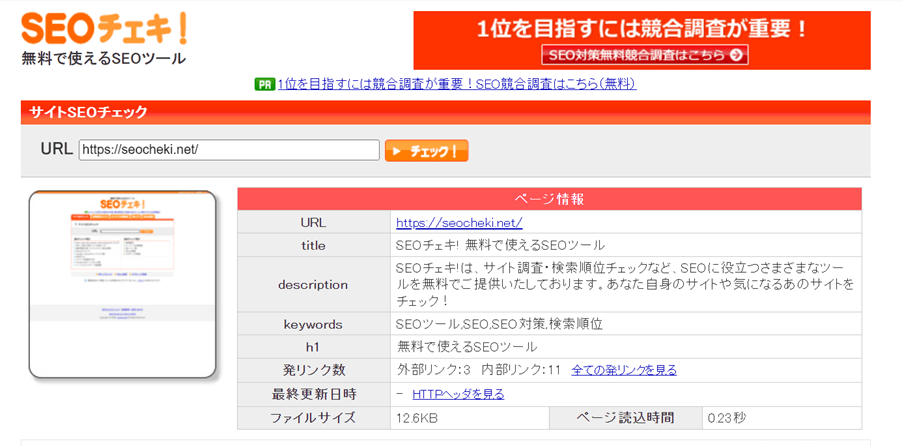Open the red 競合調査が重要 banner ad
The image size is (902, 446).
[642, 40]
